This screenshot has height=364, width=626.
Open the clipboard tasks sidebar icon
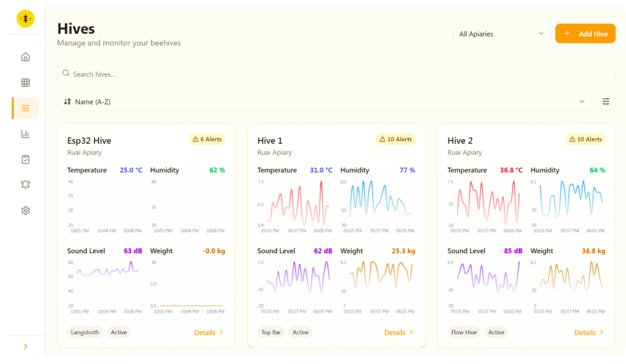tap(26, 159)
